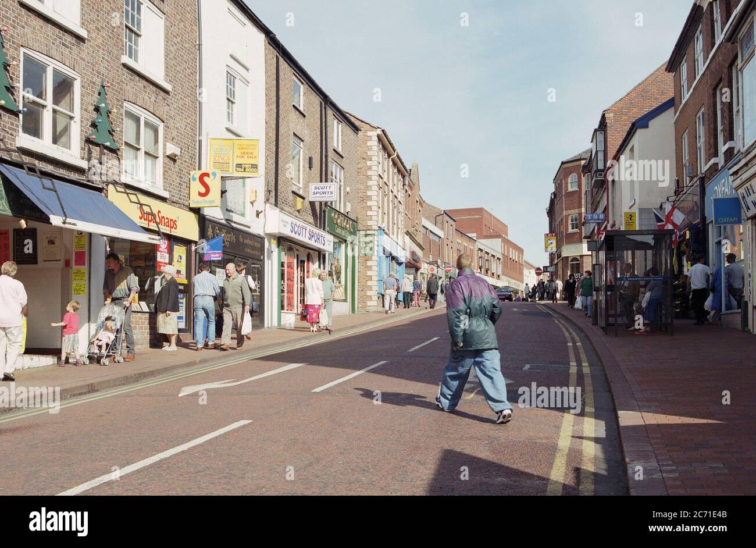Click the alamy logo in the footer
Image resolution: width=756 pixels, height=548 pixels.
click(58, 521)
